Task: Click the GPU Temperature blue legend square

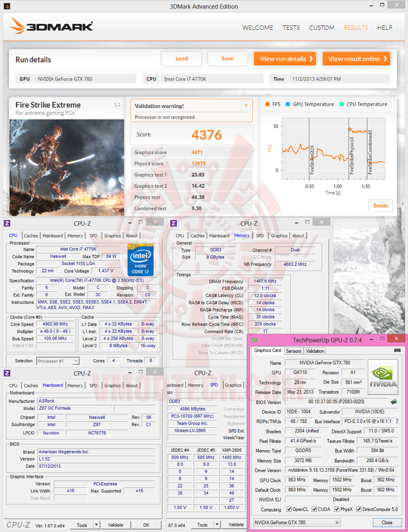Action: (288, 104)
